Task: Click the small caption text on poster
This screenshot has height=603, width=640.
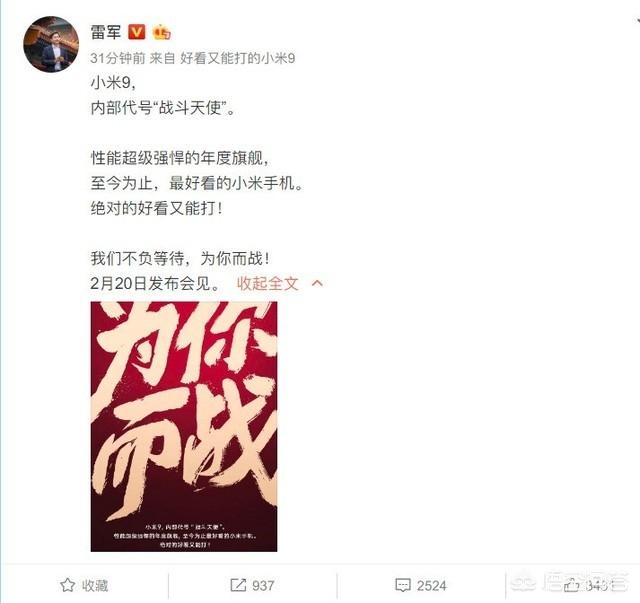Action: (x=184, y=536)
